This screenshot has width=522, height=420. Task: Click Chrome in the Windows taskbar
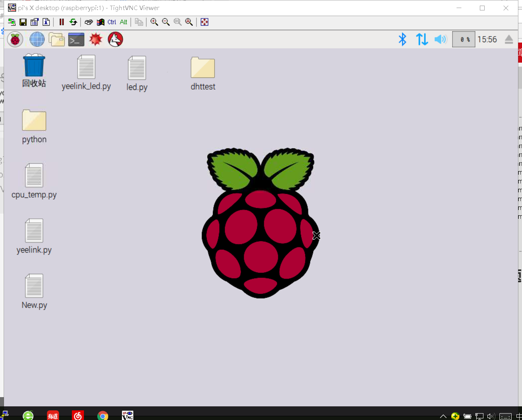point(103,415)
